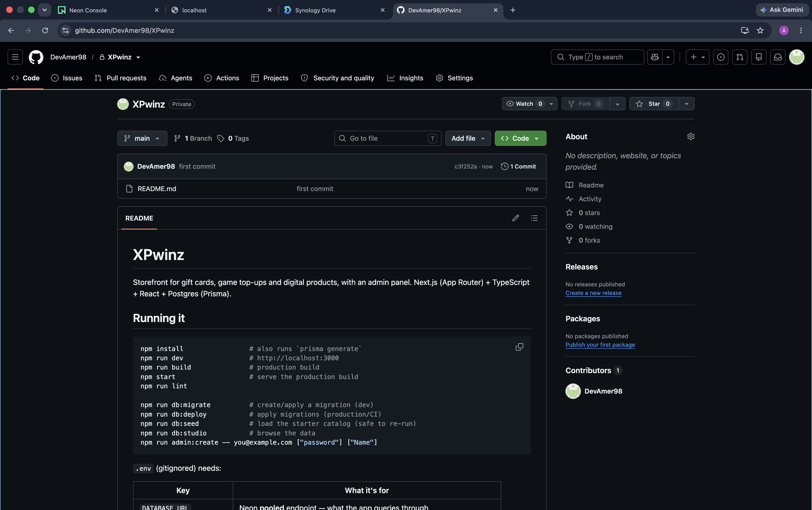Open repository Settings tab
This screenshot has width=812, height=510.
[454, 78]
